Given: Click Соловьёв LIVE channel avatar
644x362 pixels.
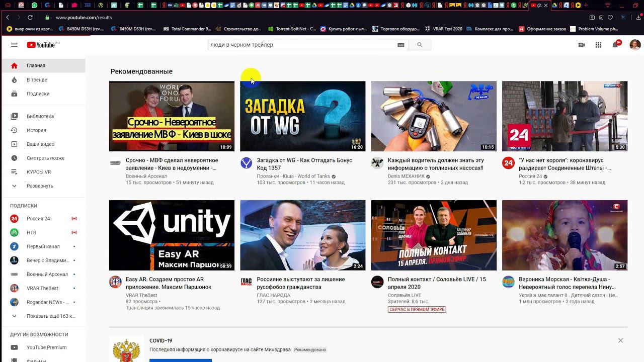Looking at the screenshot, I should [x=377, y=282].
